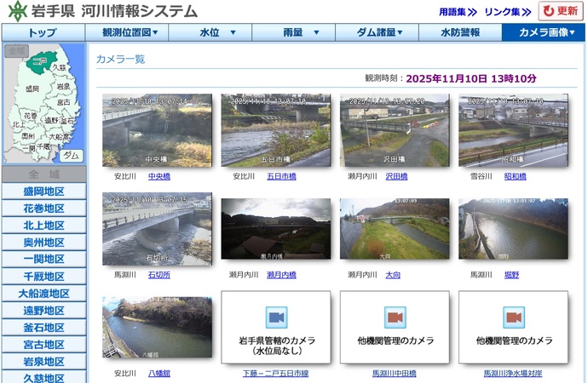Select the 岩泉 region on the map
The width and height of the screenshot is (588, 383).
click(63, 87)
